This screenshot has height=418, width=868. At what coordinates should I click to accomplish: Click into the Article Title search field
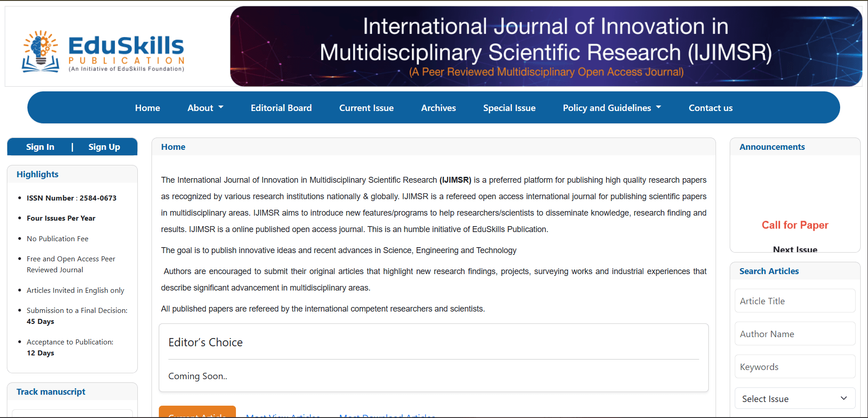tap(795, 301)
